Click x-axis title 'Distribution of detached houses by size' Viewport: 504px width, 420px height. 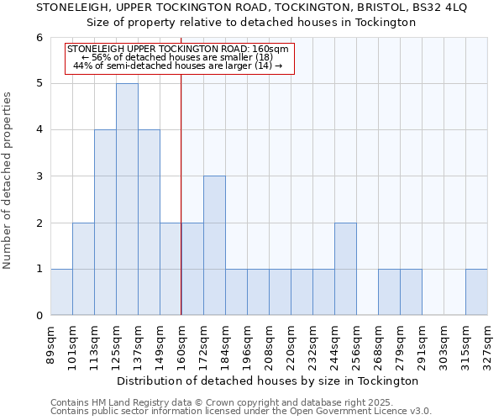267,381
